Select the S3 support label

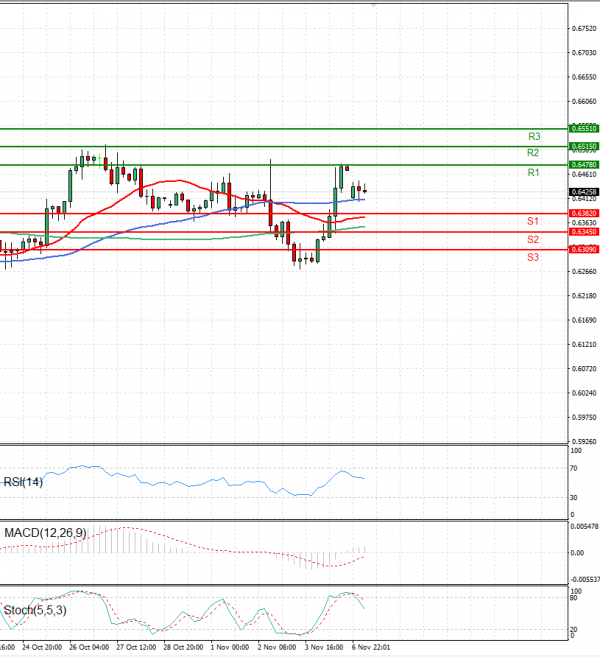click(x=533, y=257)
